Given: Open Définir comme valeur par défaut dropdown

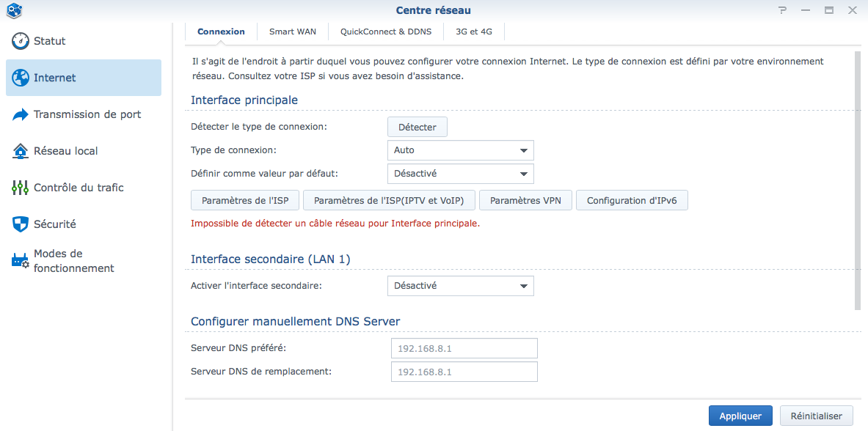Looking at the screenshot, I should point(461,173).
